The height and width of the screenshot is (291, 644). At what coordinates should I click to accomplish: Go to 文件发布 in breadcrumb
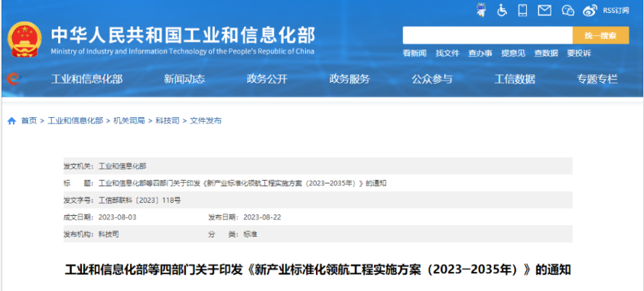[205, 121]
